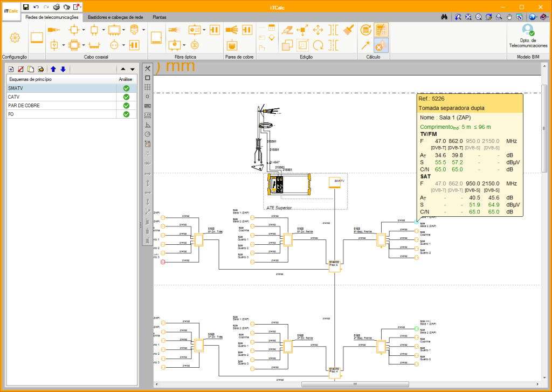Click the blue move-up arrow in scheme panel
This screenshot has width=552, height=392.
point(53,70)
